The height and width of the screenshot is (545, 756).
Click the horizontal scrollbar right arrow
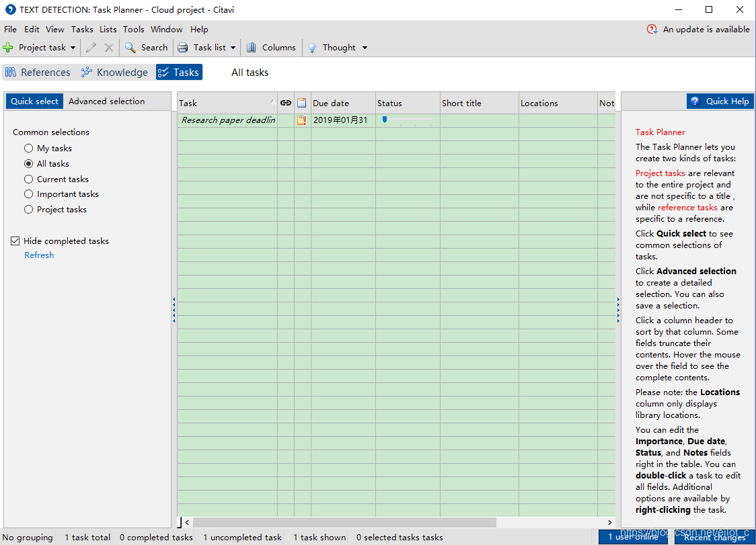[x=609, y=522]
